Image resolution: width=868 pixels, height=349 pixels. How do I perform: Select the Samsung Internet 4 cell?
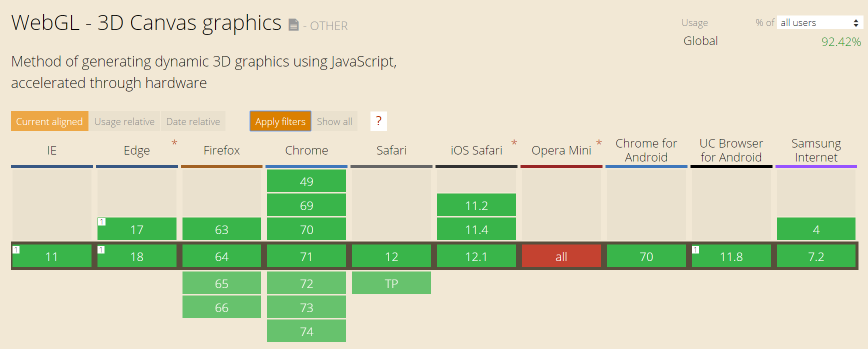(816, 229)
